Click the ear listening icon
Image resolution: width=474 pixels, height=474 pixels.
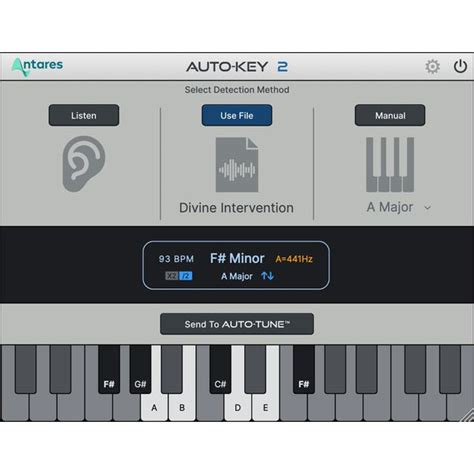point(84,164)
